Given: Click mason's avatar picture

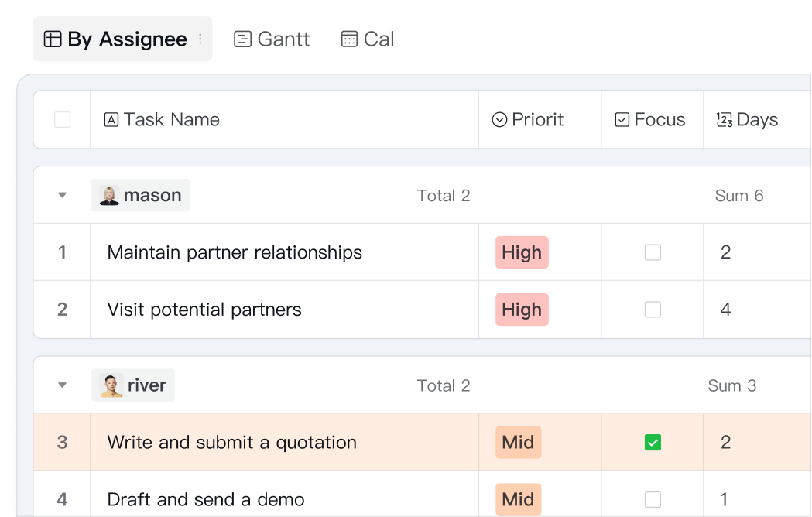Looking at the screenshot, I should (109, 196).
